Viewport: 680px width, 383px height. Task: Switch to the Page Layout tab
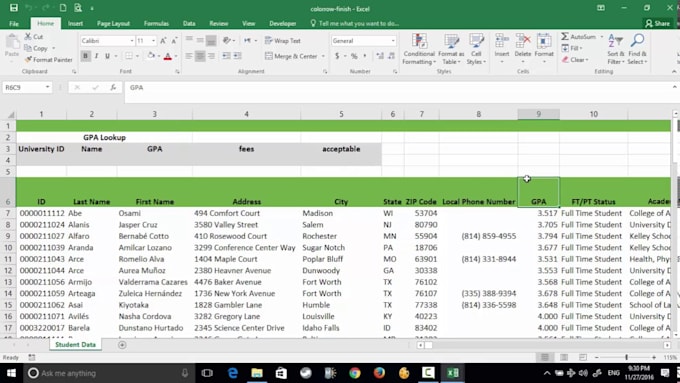click(113, 23)
